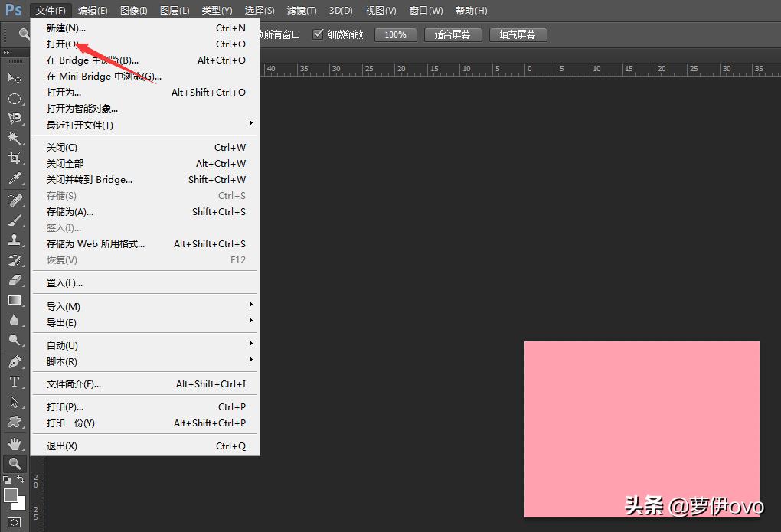Screen dimensions: 781x532
Task: Select the Elliptical Marquee tool
Action: pos(15,99)
